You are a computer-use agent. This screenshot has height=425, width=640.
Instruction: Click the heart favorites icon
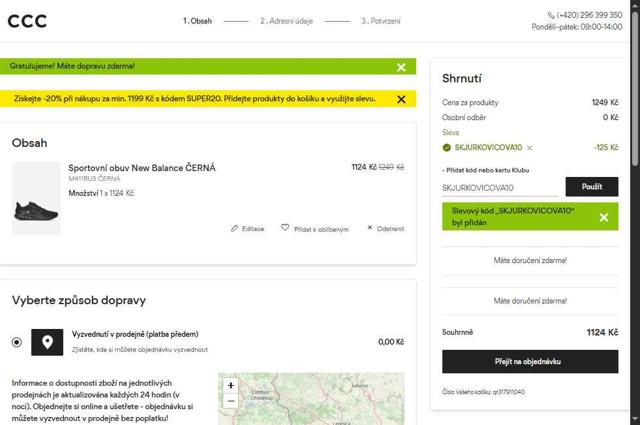[285, 227]
